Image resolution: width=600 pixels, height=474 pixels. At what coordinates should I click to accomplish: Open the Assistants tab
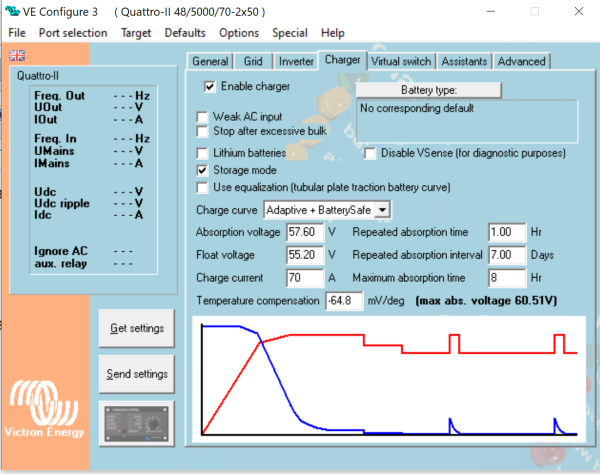coord(464,61)
